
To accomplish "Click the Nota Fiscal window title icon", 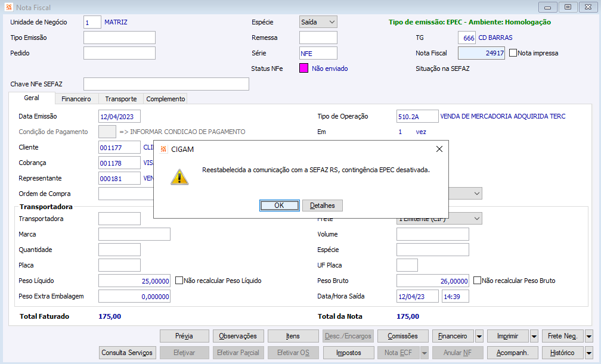I will pyautogui.click(x=9, y=7).
